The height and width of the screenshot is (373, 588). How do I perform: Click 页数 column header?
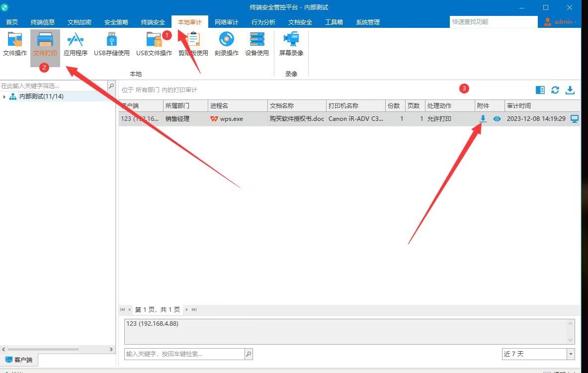pos(415,106)
